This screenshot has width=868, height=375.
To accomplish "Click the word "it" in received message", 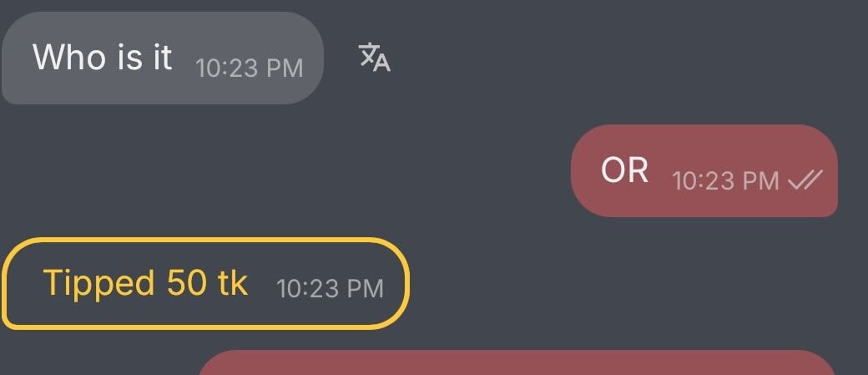I will pos(162,57).
